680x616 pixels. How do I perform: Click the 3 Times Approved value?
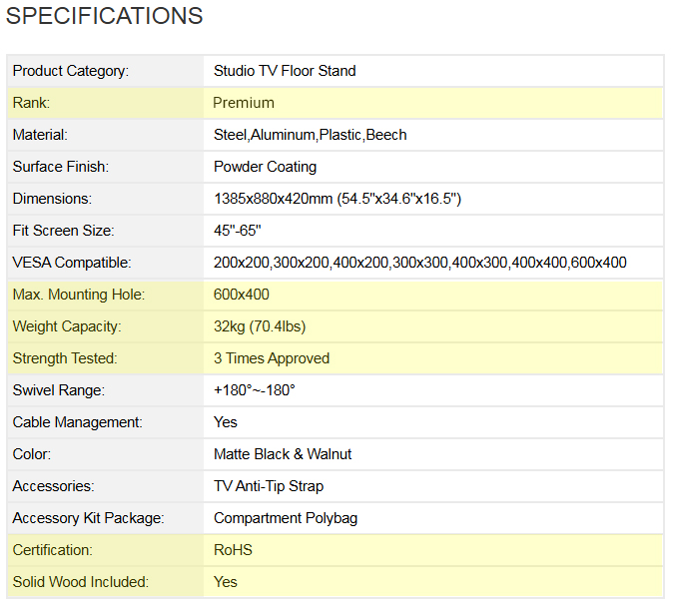coord(272,358)
